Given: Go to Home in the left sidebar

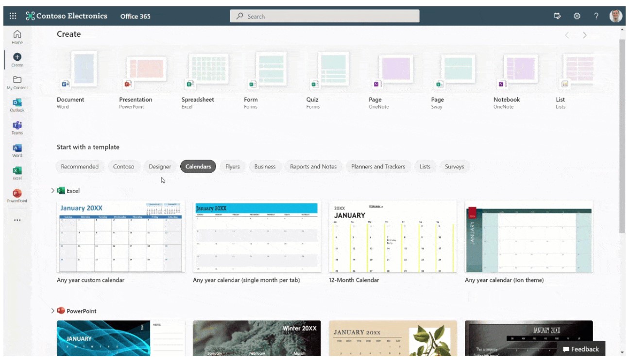Looking at the screenshot, I should (x=17, y=37).
